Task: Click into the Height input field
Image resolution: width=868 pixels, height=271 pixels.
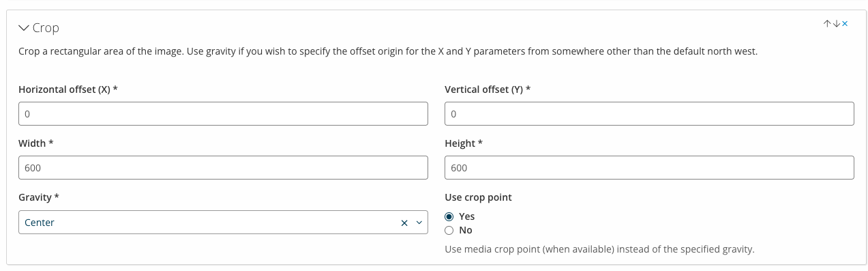Action: pos(649,168)
